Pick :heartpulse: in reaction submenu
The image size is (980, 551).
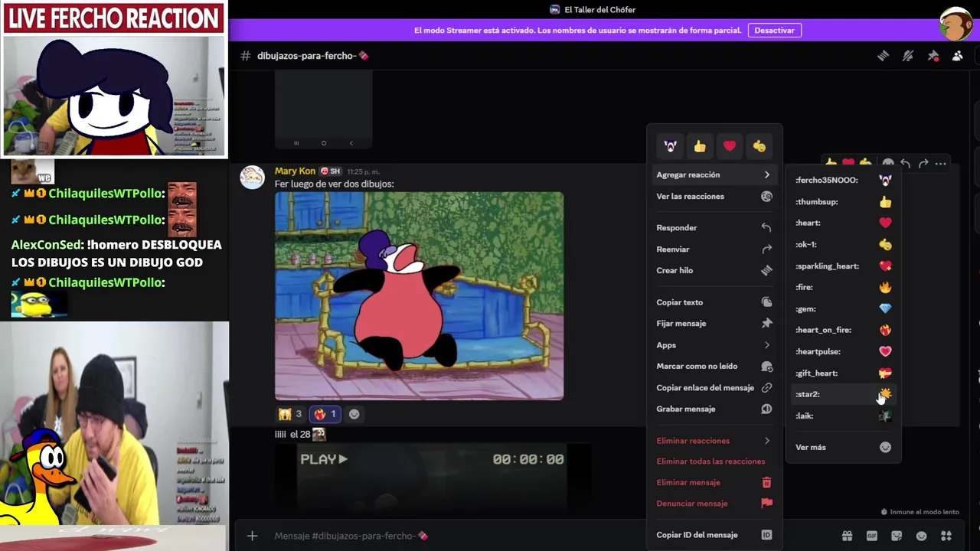pyautogui.click(x=843, y=351)
